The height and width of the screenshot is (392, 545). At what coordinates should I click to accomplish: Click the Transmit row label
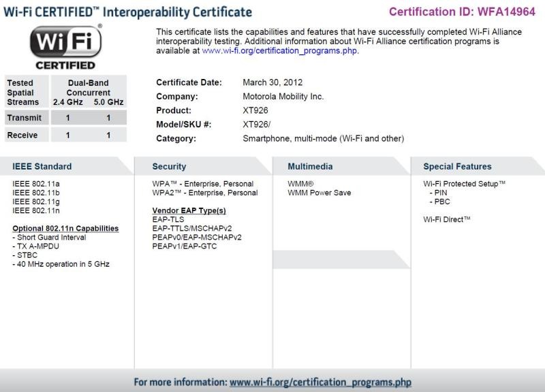pos(27,118)
